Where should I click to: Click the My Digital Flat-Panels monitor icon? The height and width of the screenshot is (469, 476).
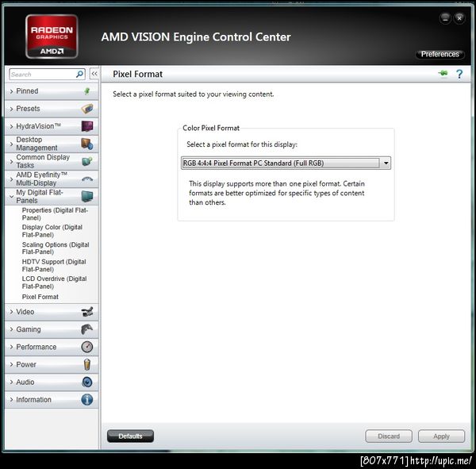(87, 197)
